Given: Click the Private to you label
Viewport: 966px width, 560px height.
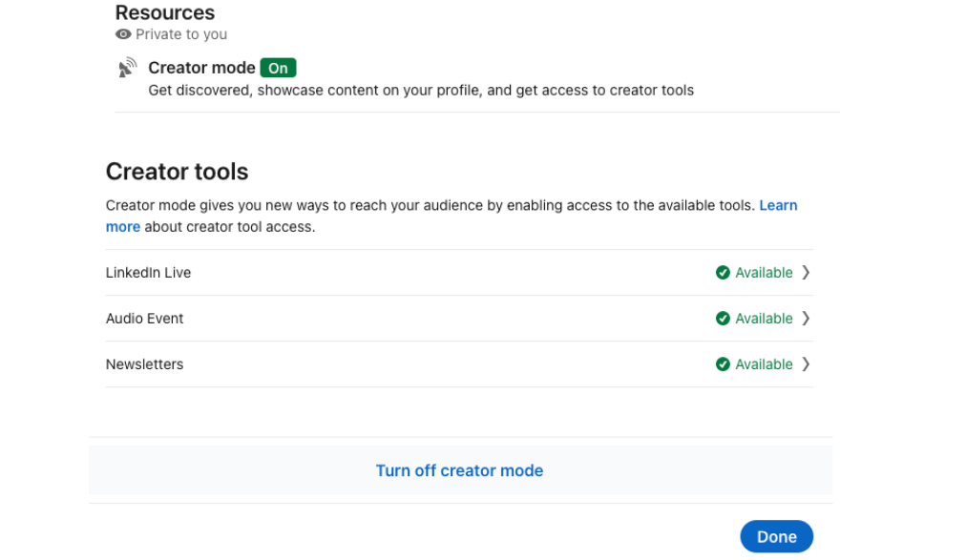Looking at the screenshot, I should tap(181, 34).
